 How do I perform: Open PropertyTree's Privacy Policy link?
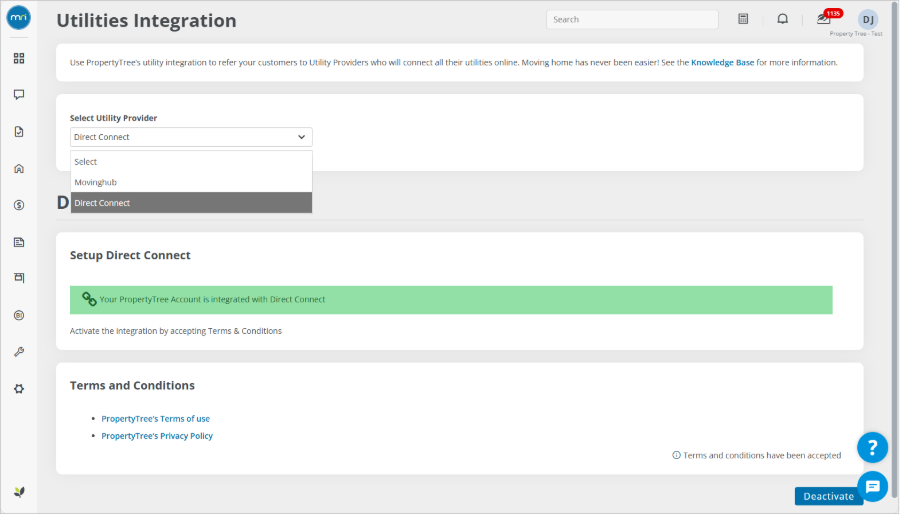coord(157,436)
